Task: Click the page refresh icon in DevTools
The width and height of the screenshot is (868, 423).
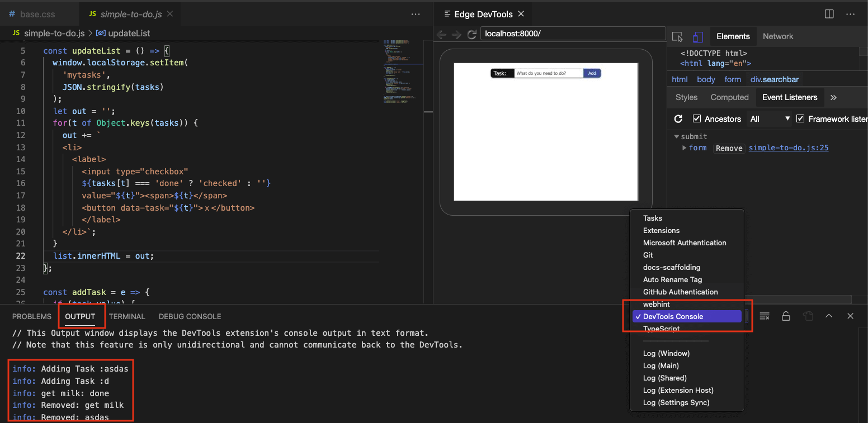Action: 472,34
